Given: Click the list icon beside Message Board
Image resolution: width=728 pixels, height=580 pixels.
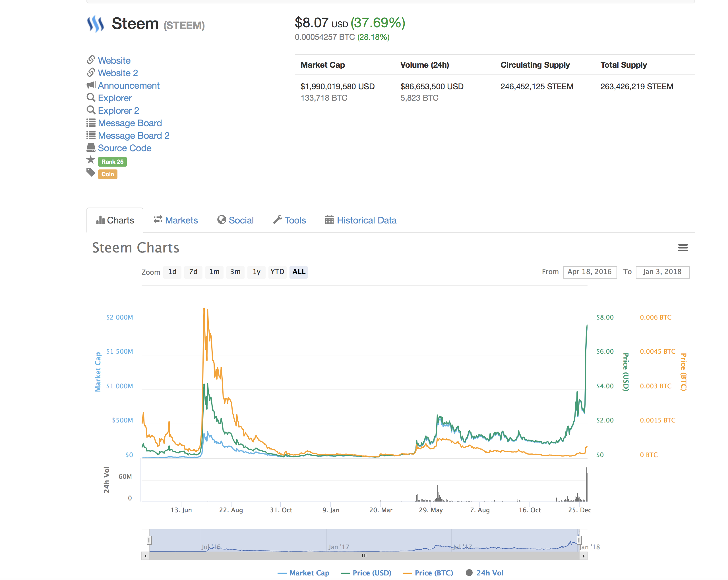Looking at the screenshot, I should (91, 123).
